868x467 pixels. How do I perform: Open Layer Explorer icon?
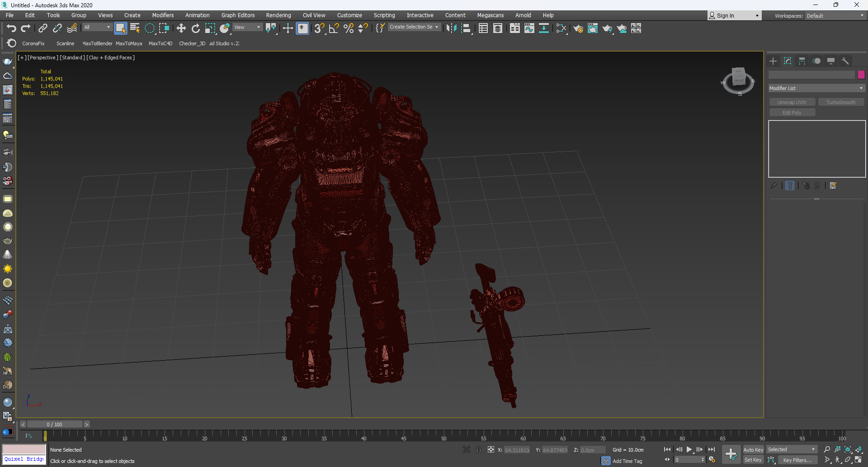(498, 29)
